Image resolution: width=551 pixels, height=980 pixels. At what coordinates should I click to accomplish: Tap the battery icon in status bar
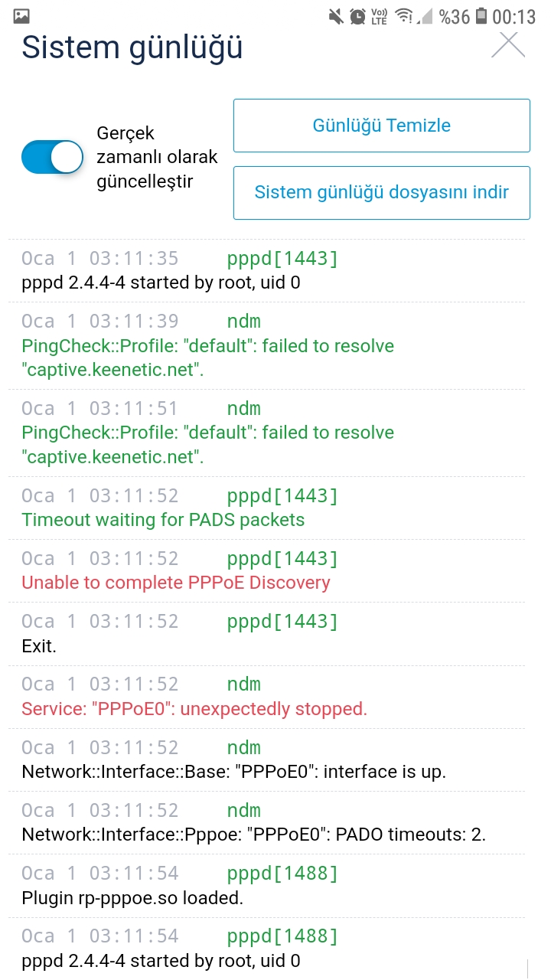[x=481, y=15]
